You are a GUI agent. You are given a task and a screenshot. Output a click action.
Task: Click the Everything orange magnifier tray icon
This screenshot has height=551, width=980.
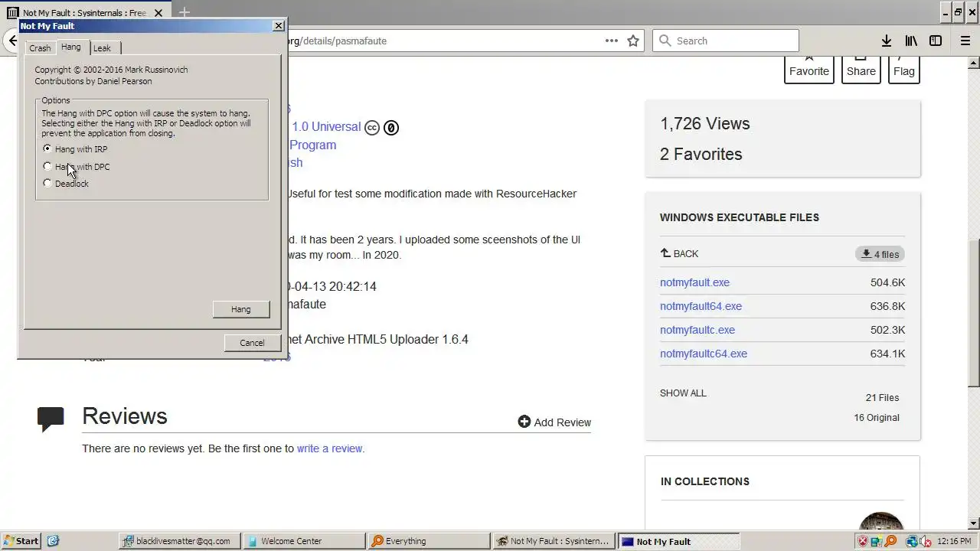click(x=890, y=541)
